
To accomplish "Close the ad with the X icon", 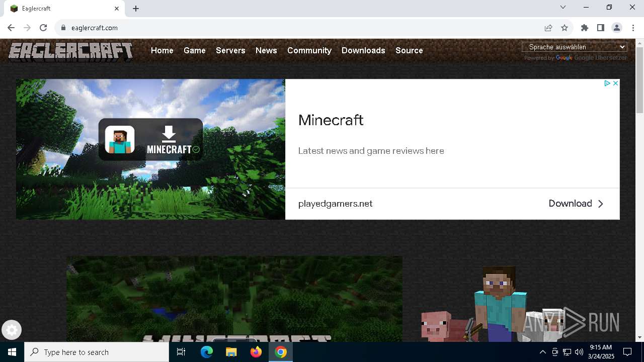I will click(615, 83).
